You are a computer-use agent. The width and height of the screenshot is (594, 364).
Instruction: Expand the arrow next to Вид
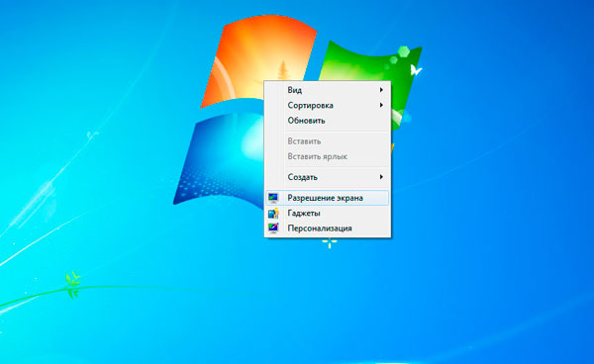coord(381,90)
